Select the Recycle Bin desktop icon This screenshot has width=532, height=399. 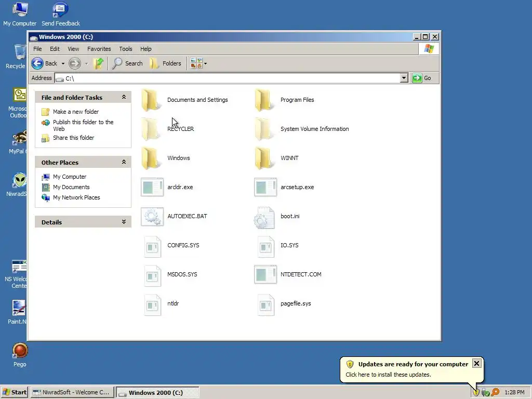pos(16,57)
